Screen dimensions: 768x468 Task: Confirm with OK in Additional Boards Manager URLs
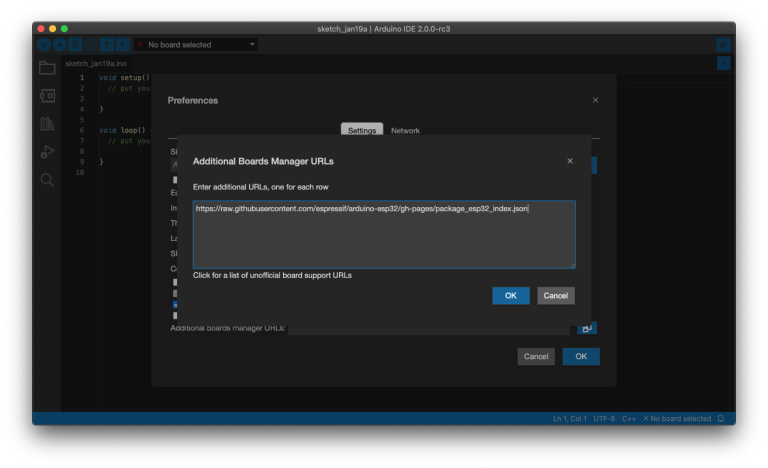click(510, 296)
